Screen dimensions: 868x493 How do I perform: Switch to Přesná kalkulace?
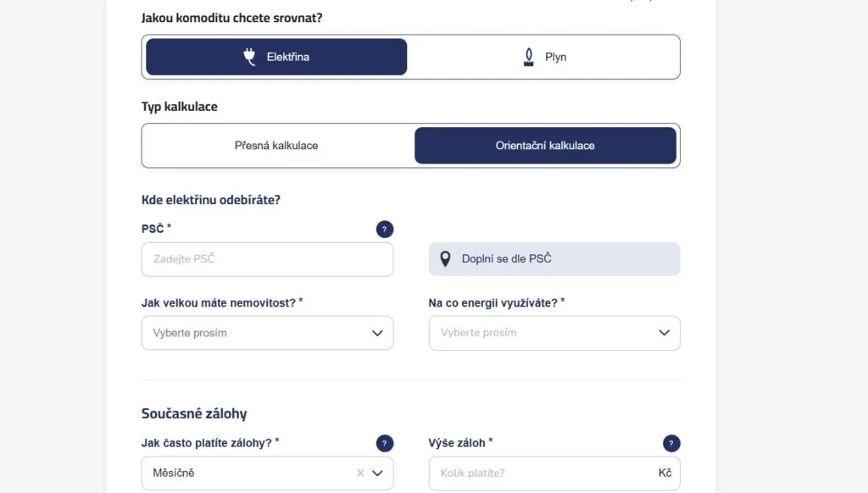coord(276,146)
